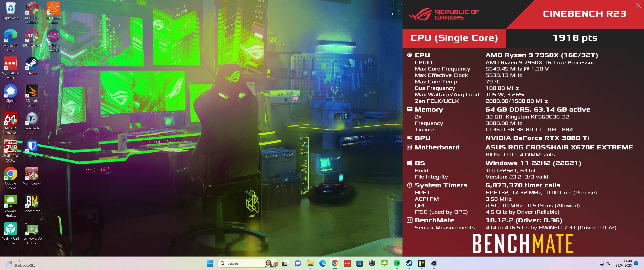Viewport: 644px width, 270px height.
Task: Switch to Chrome in the taskbar
Action: coord(335,263)
